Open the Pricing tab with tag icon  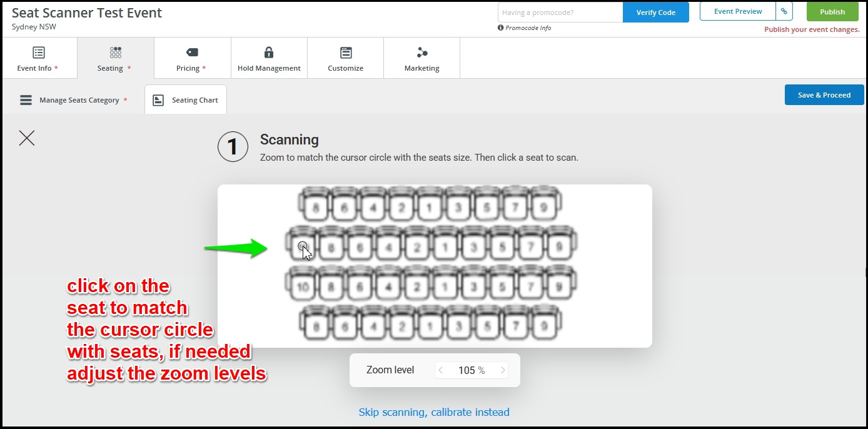tap(192, 59)
